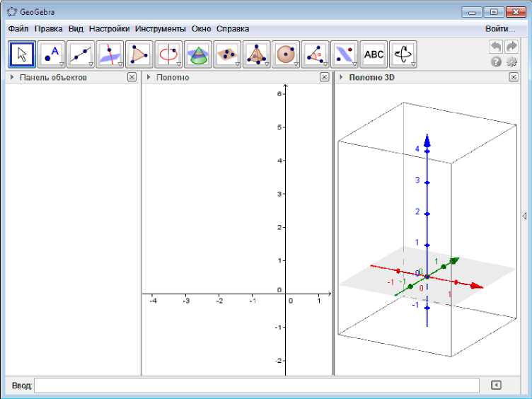Open the Настройки menu
Viewport: 532px width, 399px height.
tap(109, 29)
